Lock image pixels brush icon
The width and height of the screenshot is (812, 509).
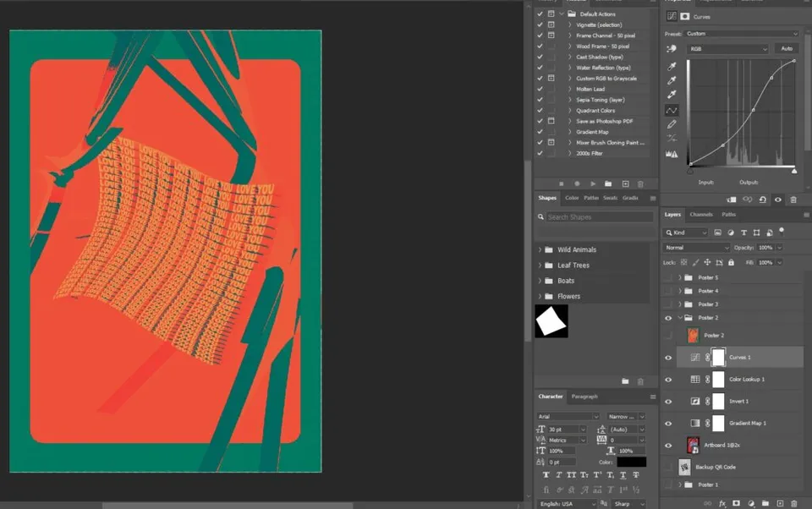(x=695, y=262)
